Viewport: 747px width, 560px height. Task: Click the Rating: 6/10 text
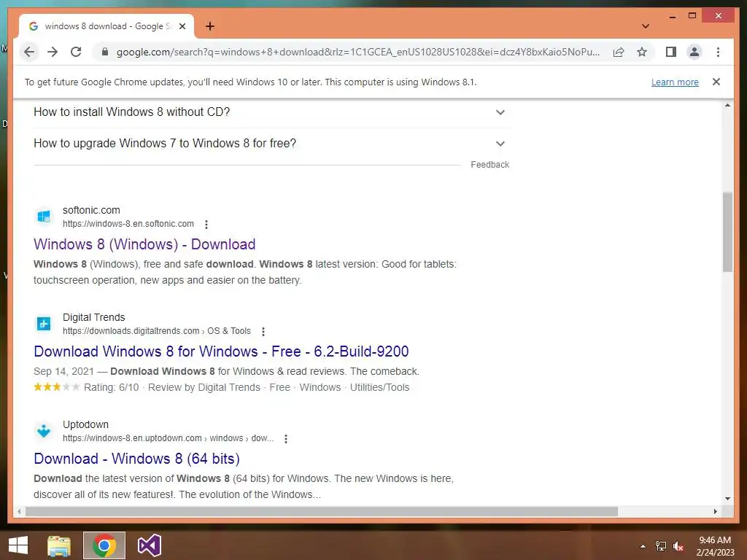pyautogui.click(x=112, y=388)
